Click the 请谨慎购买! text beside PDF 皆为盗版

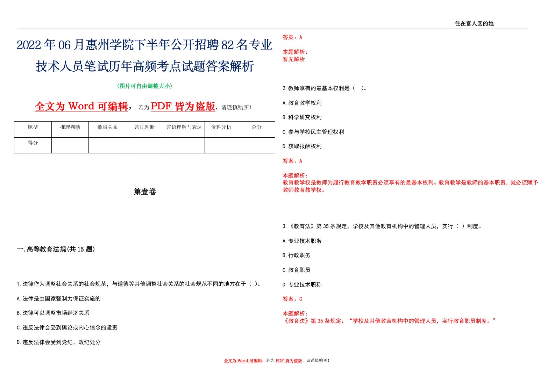(237, 108)
